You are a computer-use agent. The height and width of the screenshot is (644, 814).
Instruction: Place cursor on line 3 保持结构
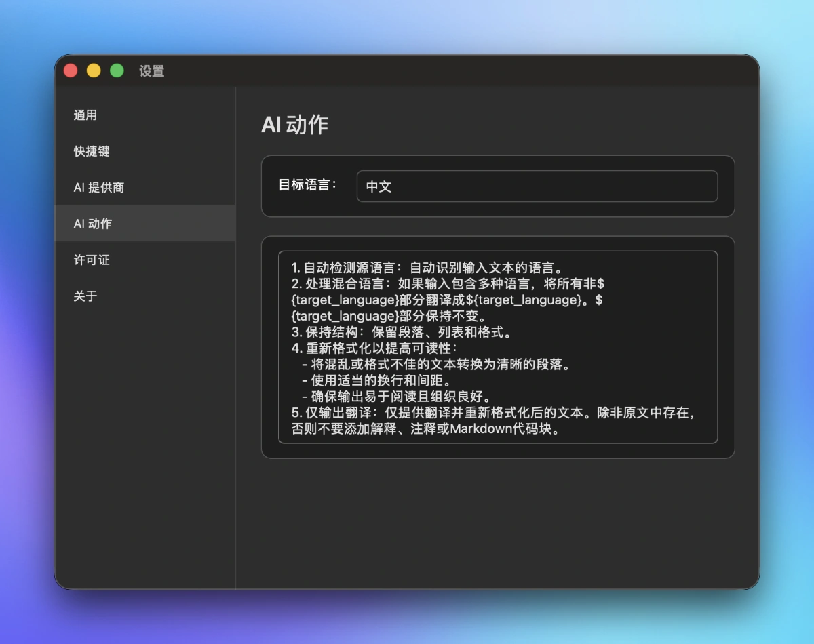pyautogui.click(x=401, y=332)
